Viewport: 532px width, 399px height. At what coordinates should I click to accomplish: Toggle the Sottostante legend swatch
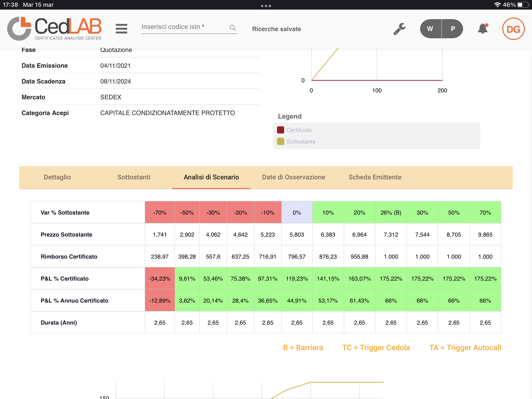(280, 142)
